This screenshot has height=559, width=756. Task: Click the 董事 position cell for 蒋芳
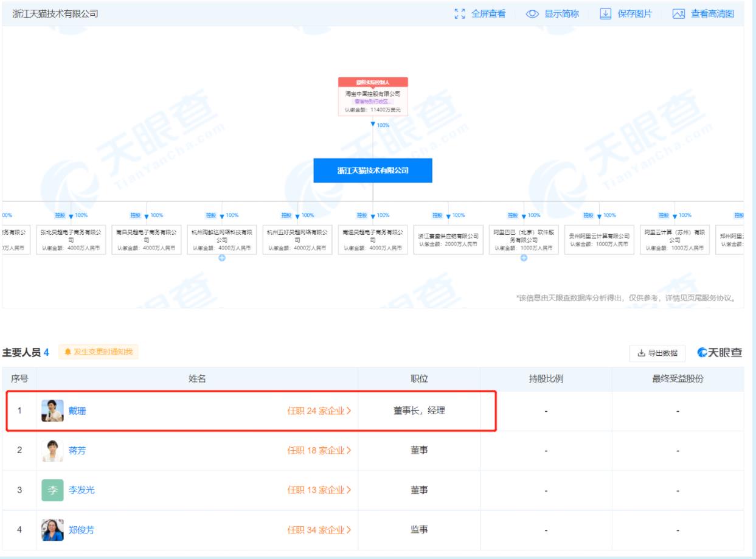[x=420, y=450]
